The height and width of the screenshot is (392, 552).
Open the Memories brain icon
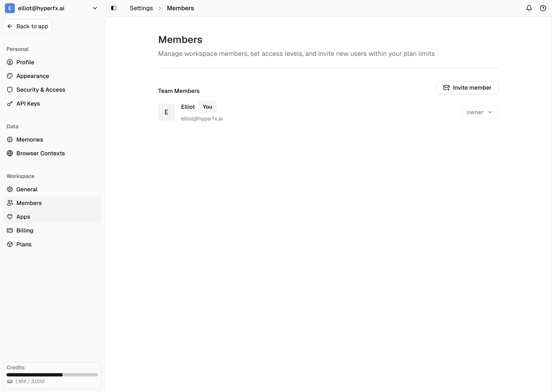[x=10, y=140]
